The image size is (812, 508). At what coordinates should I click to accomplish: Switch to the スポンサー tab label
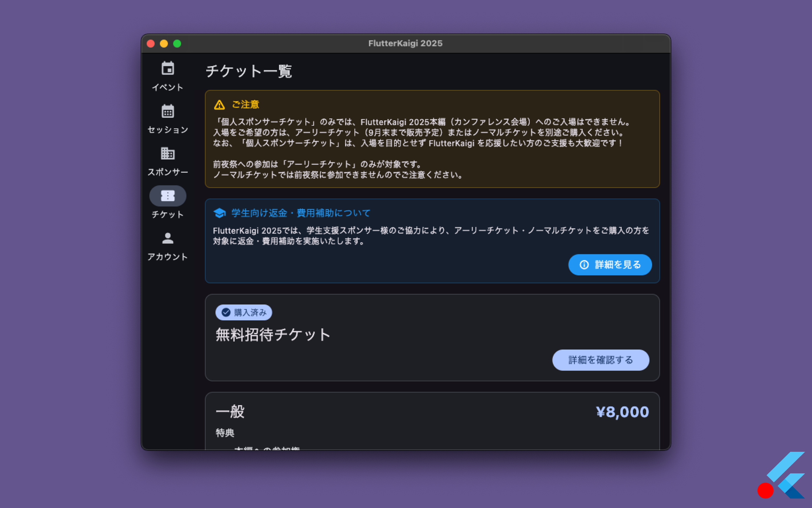168,172
